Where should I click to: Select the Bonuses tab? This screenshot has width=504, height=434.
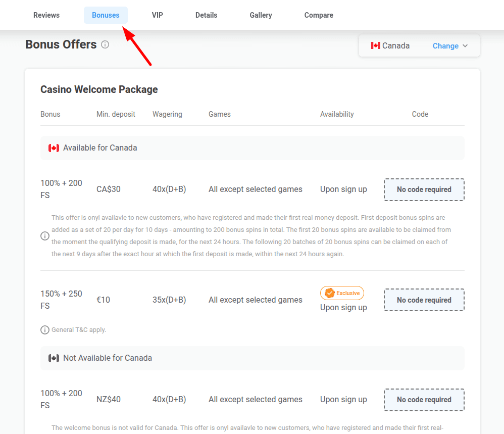(x=106, y=15)
